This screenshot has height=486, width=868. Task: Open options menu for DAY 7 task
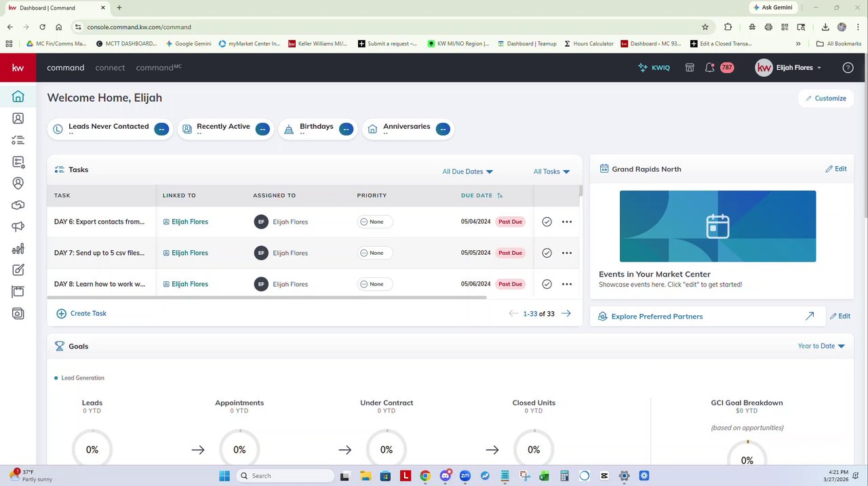point(567,253)
